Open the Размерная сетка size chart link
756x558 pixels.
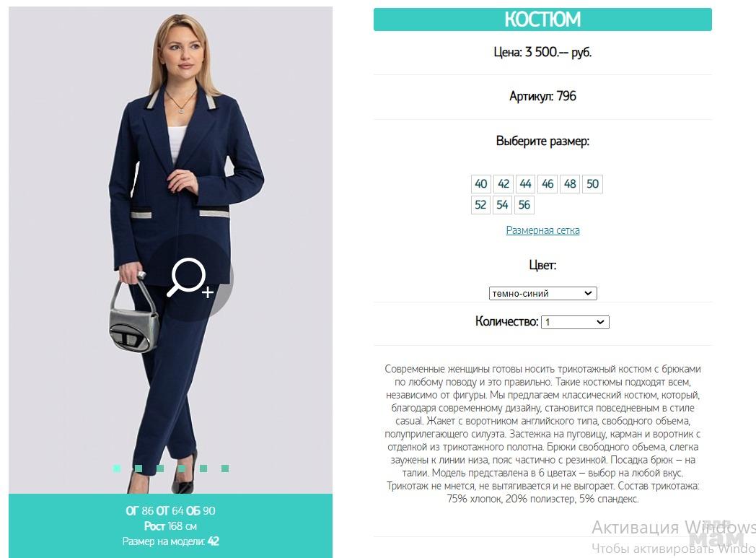[543, 230]
